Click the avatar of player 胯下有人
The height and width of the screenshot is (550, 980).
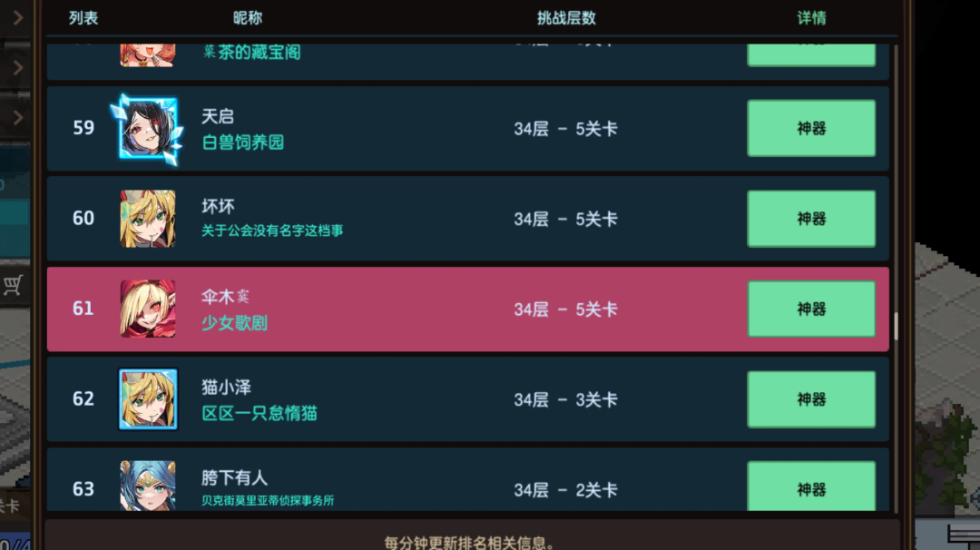pos(148,486)
